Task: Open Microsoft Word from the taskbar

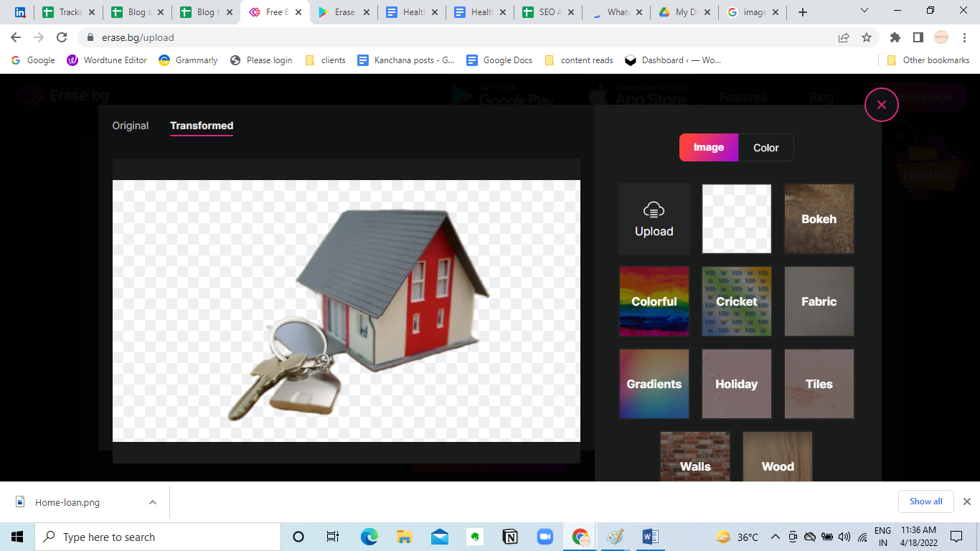Action: [x=651, y=537]
